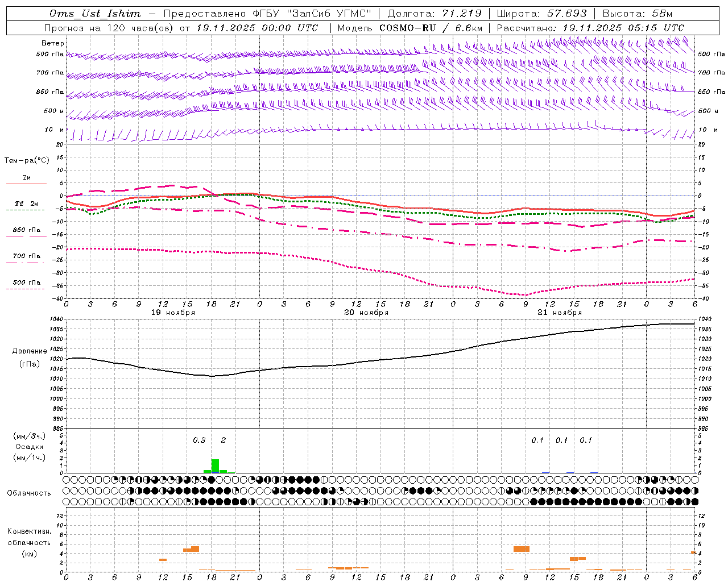Click the elevation text Высота: 58м

(x=638, y=14)
